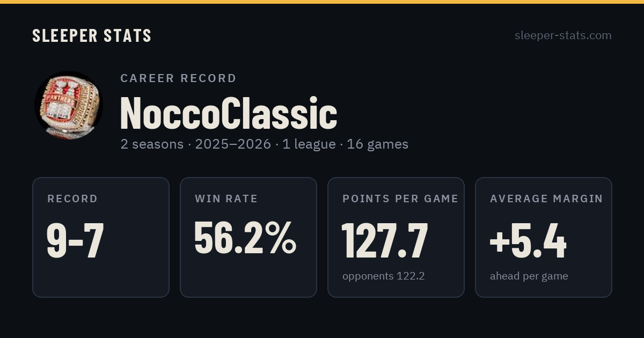
Task: Click the 127.7 points value
Action: [x=385, y=240]
